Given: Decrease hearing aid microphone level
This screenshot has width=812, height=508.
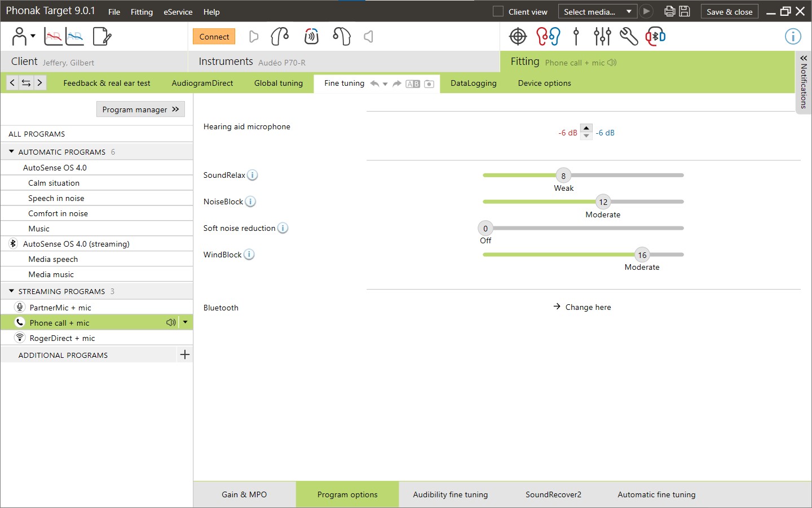Looking at the screenshot, I should tap(586, 136).
